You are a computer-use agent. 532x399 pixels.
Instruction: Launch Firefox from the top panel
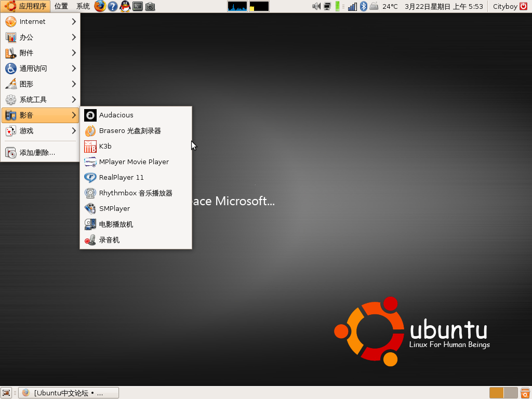(100, 6)
